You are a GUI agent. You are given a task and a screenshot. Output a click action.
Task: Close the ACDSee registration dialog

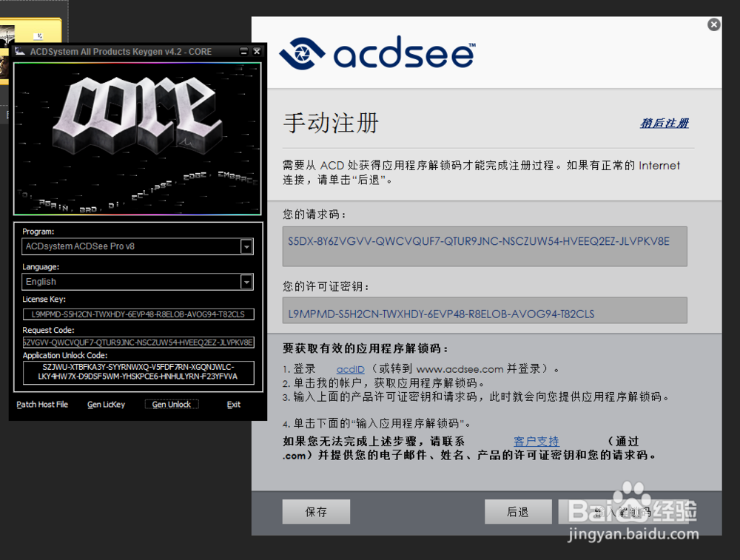tap(713, 24)
